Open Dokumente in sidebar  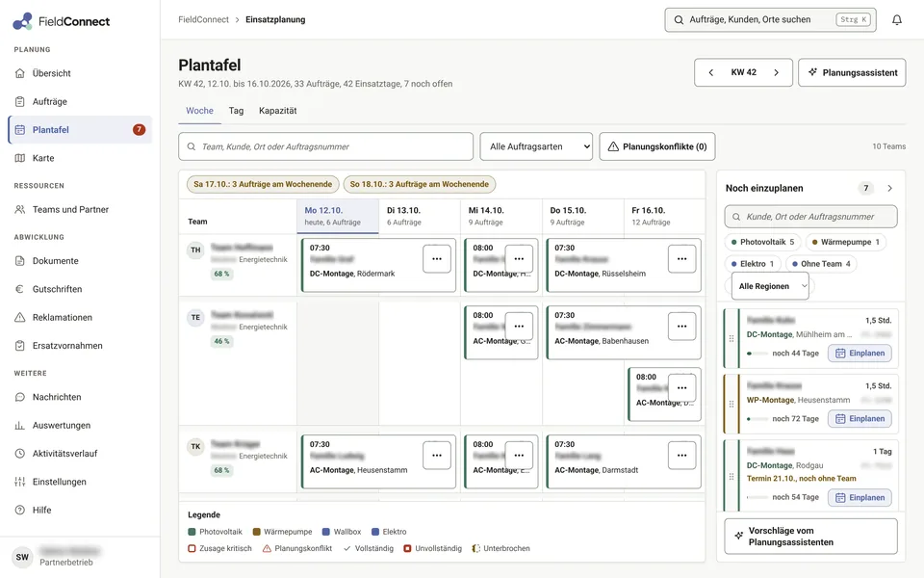coord(80,261)
